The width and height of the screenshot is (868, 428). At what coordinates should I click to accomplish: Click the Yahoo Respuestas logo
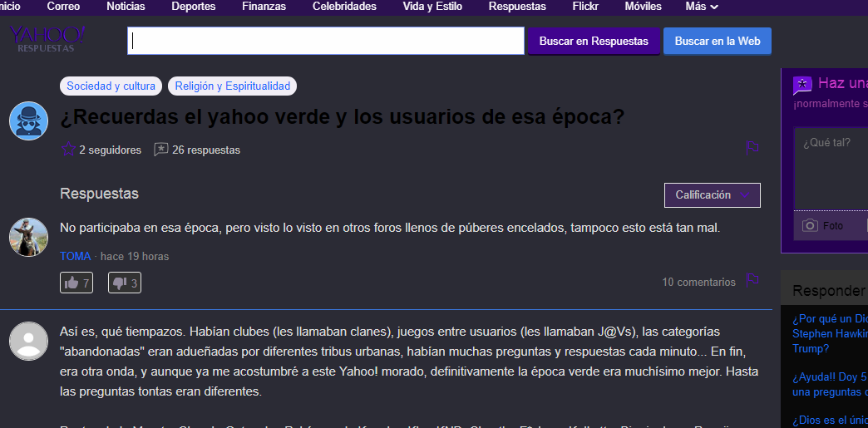coord(47,39)
